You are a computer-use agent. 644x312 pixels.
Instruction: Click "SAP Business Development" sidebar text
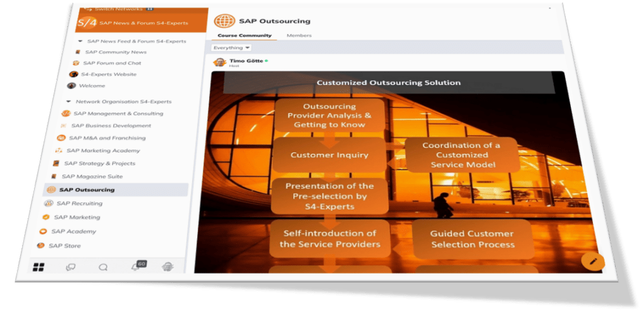(111, 125)
